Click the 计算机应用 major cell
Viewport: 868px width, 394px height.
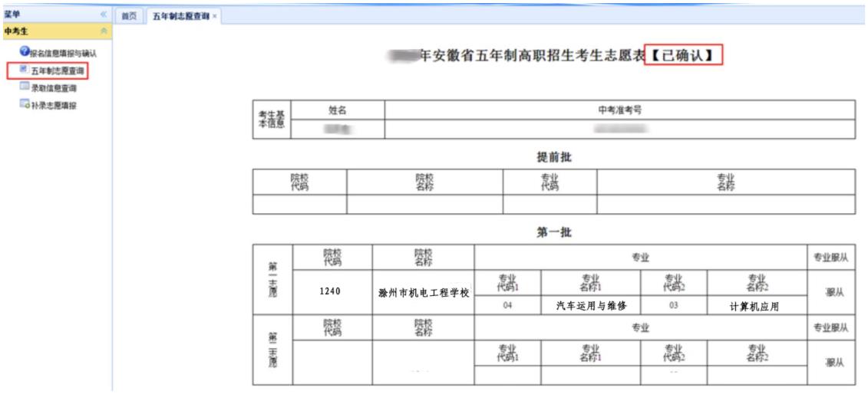pos(755,307)
